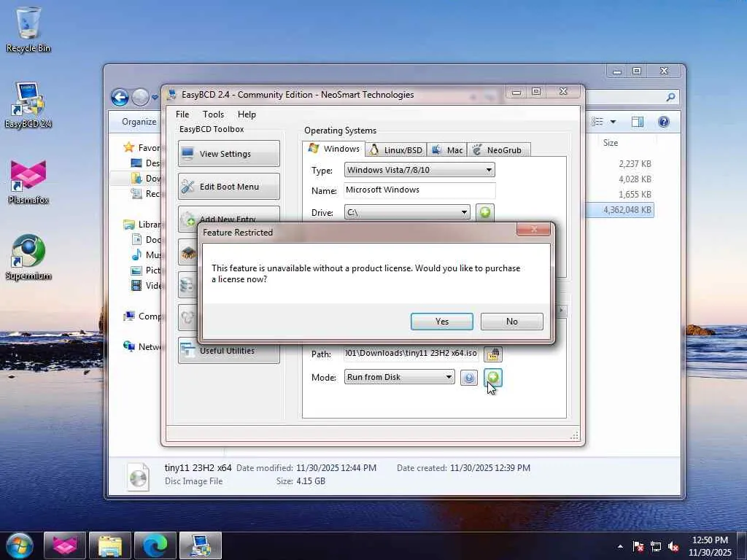Select EasyBCD 2.4 desktop shortcut
747x560 pixels.
point(28,105)
